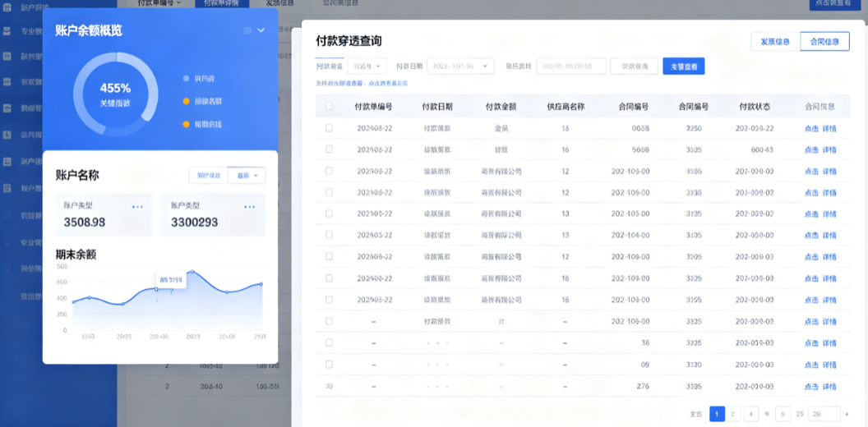
Task: Open 付款单编号 dropdown in background window
Action: click(x=159, y=3)
